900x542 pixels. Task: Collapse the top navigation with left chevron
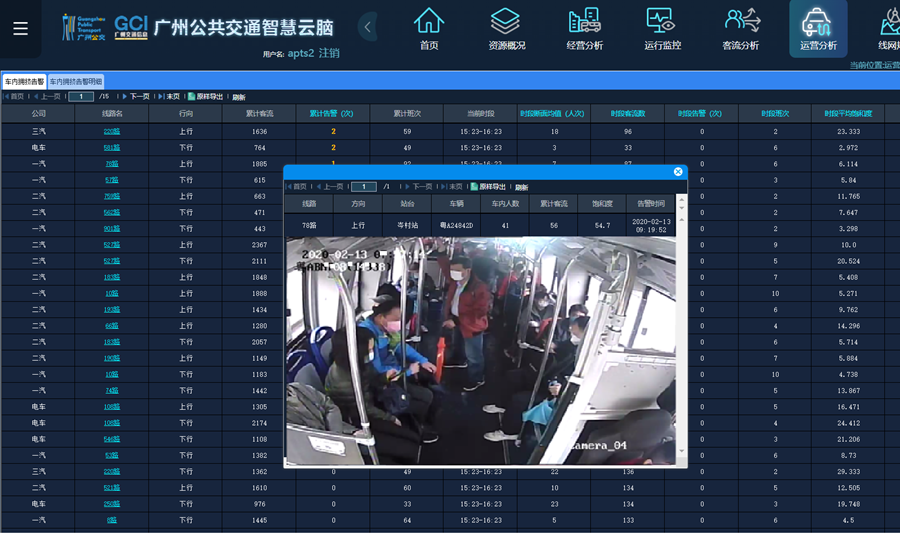(368, 27)
